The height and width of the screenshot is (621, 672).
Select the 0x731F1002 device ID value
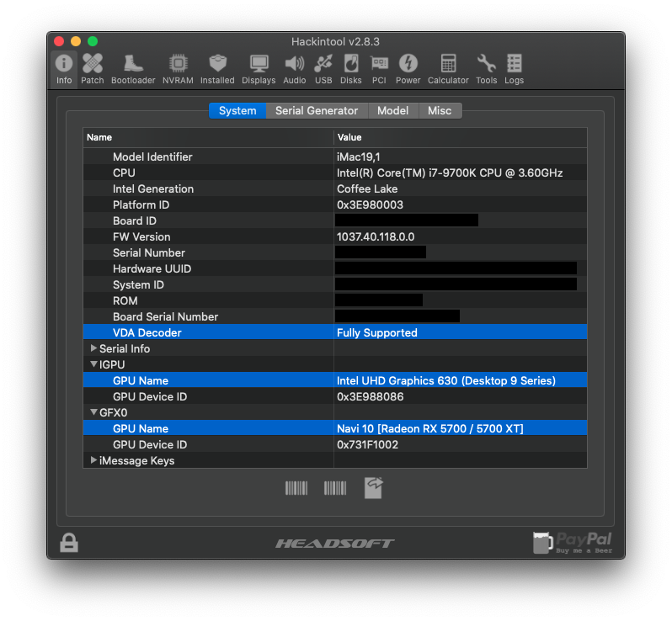(367, 444)
